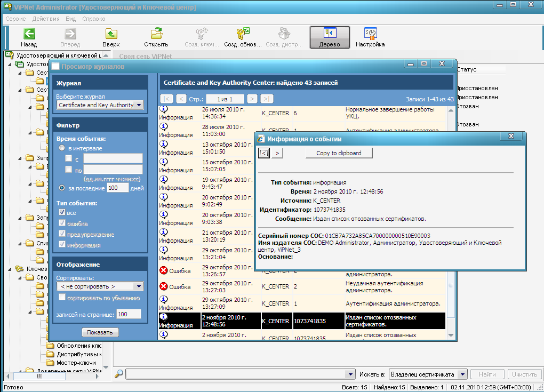Collapse the Сво tree node
Screen dimensions: 544x392
(x=20, y=277)
